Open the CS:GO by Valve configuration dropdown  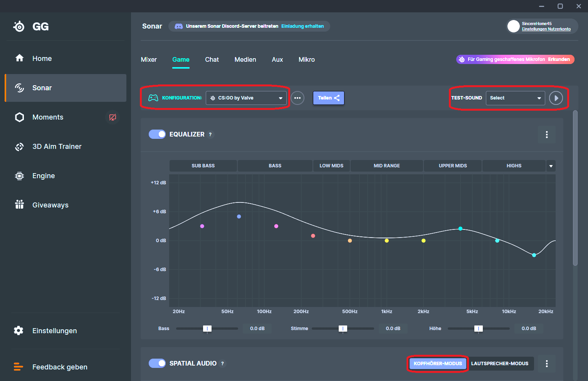246,98
